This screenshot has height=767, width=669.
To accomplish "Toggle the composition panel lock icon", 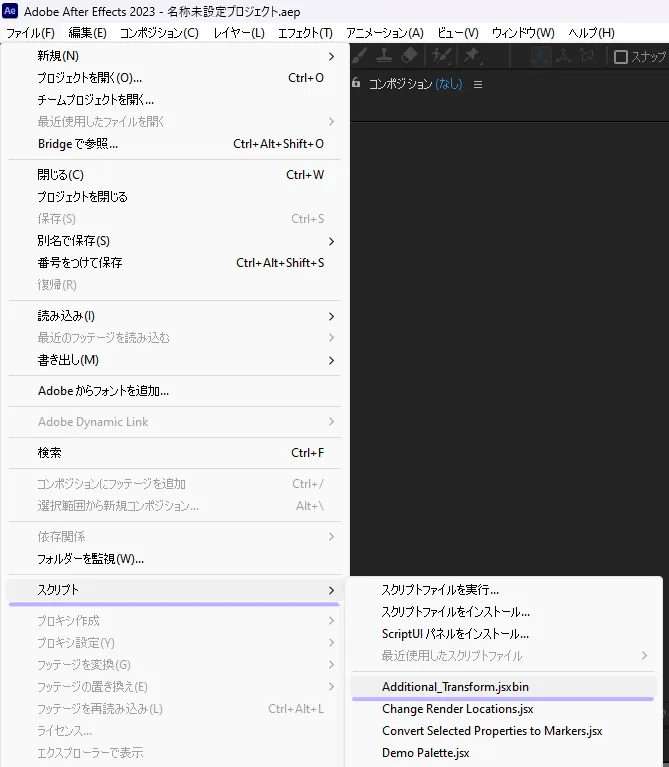I will pyautogui.click(x=356, y=83).
